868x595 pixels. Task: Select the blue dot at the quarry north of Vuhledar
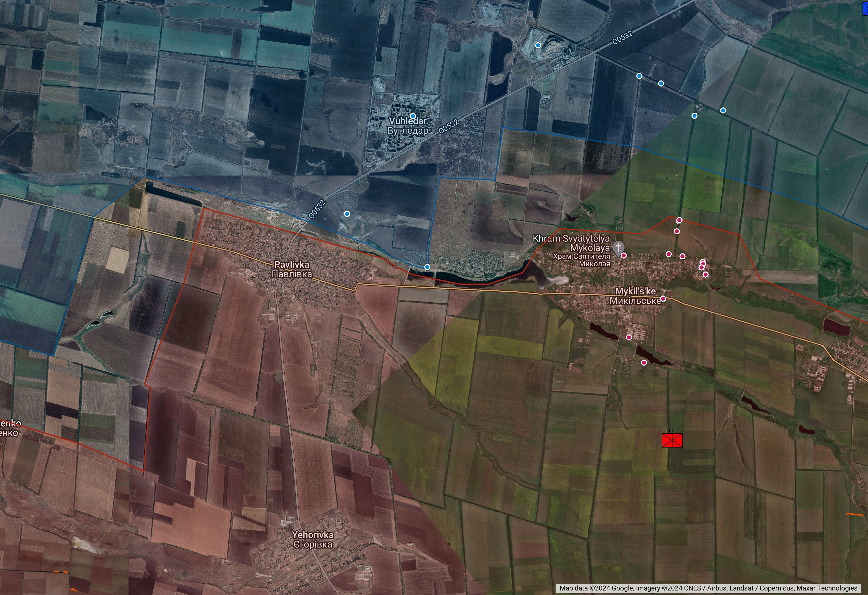click(x=538, y=45)
